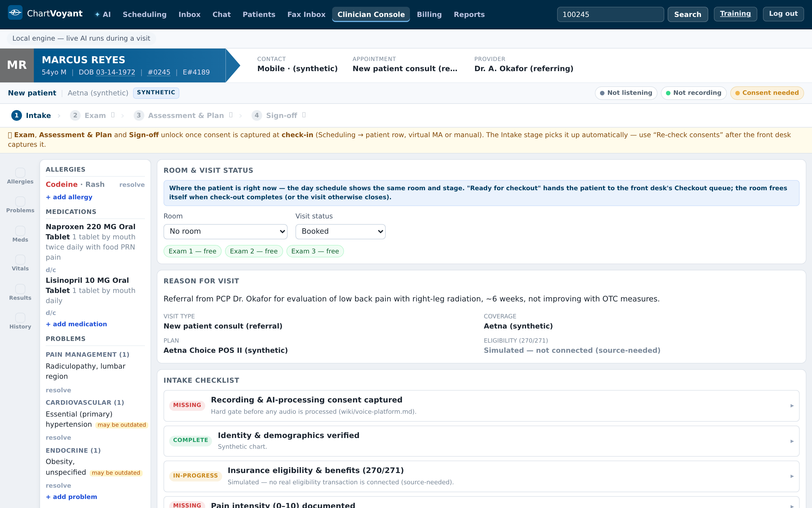812x508 pixels.
Task: Open the Scheduling menu
Action: coord(145,14)
